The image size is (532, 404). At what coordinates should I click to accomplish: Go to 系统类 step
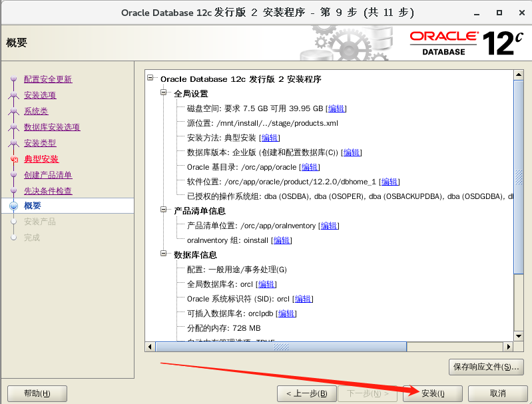36,111
